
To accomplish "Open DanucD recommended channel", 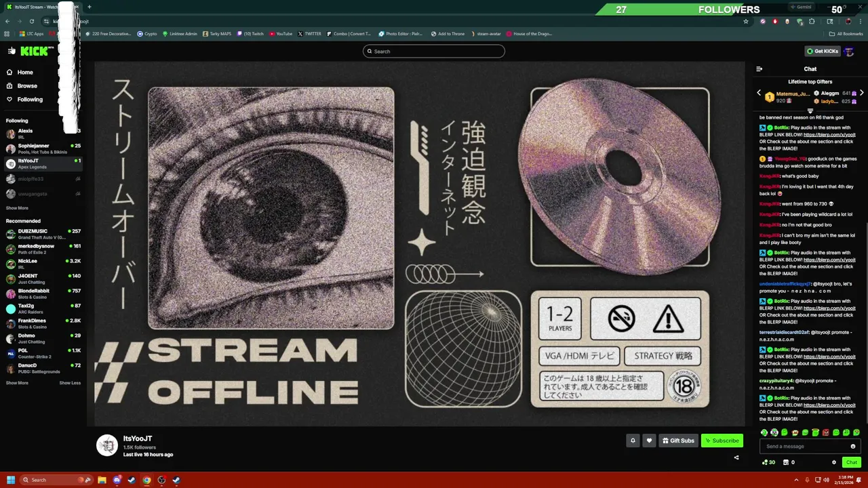I will coord(43,368).
